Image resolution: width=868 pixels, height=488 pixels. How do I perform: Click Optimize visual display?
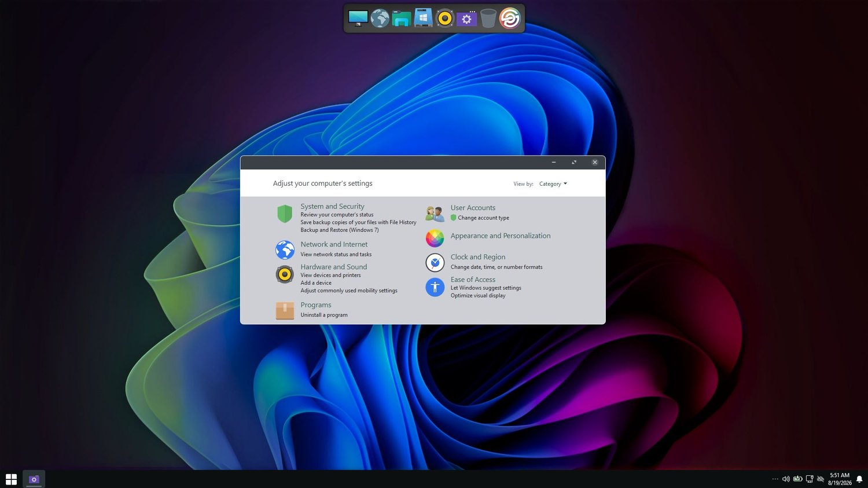coord(478,295)
